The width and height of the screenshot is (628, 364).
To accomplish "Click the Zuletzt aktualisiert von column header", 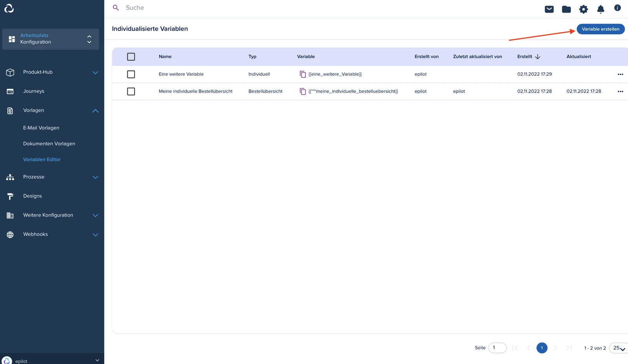I will click(478, 56).
